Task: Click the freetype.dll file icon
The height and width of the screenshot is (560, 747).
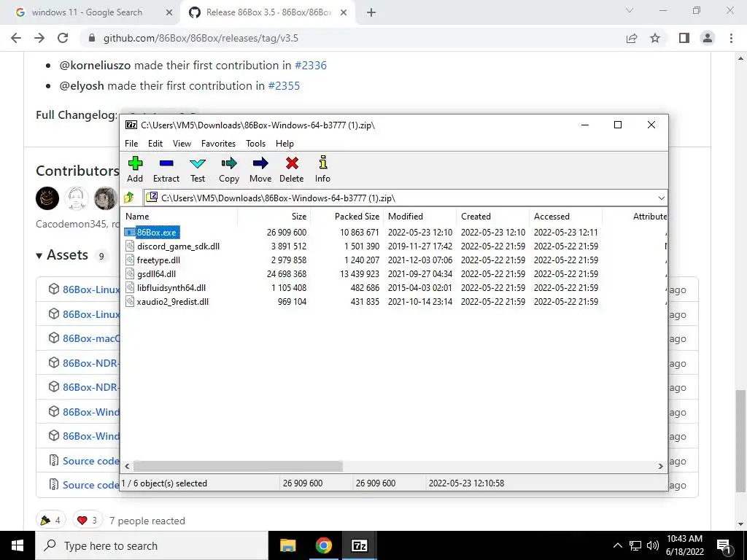Action: pyautogui.click(x=130, y=260)
